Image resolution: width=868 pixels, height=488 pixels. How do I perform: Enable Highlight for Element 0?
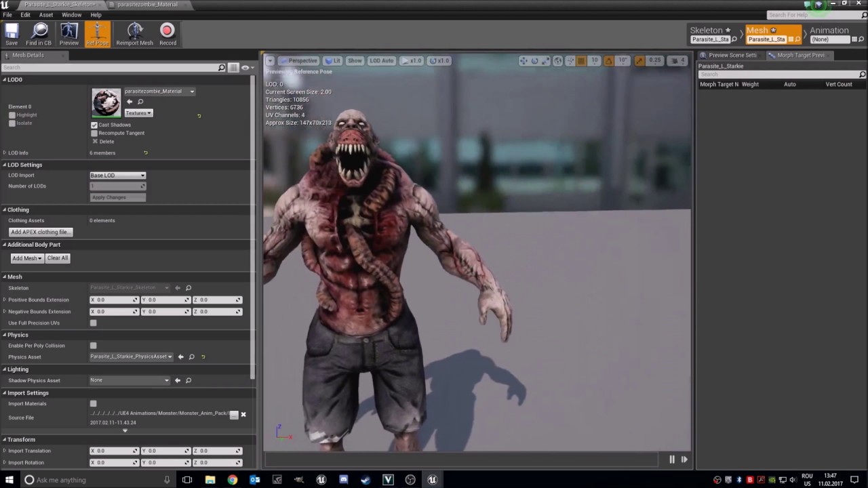(12, 115)
